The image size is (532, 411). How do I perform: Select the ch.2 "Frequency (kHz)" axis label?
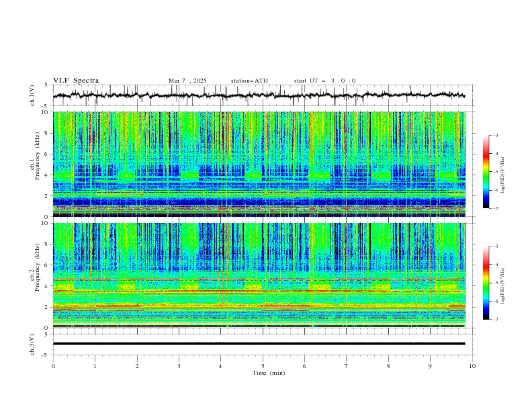pos(38,267)
